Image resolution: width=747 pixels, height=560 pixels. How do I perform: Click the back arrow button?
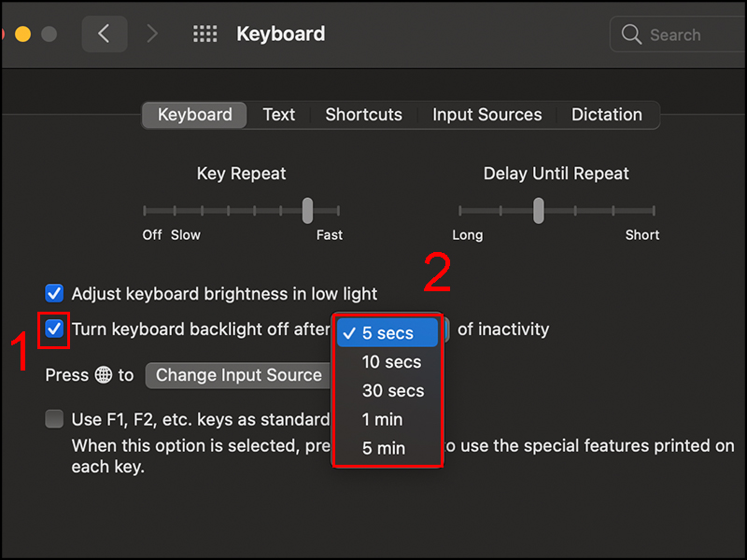tap(105, 35)
